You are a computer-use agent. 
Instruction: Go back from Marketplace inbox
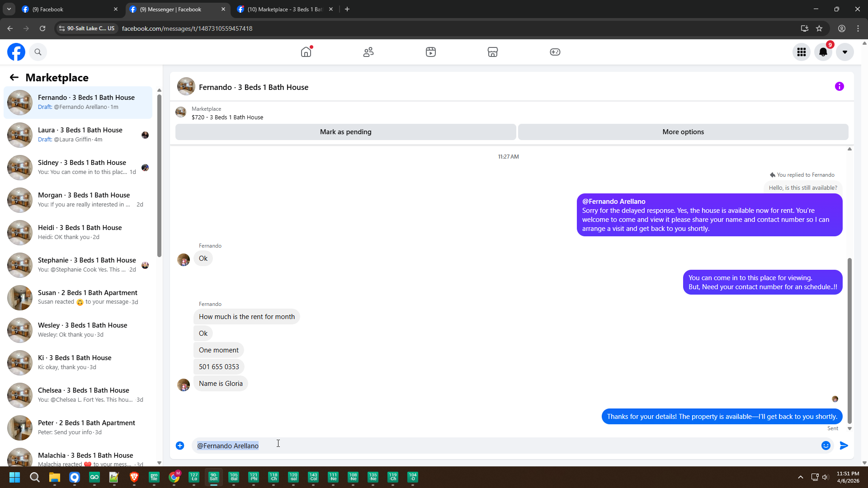pos(14,78)
